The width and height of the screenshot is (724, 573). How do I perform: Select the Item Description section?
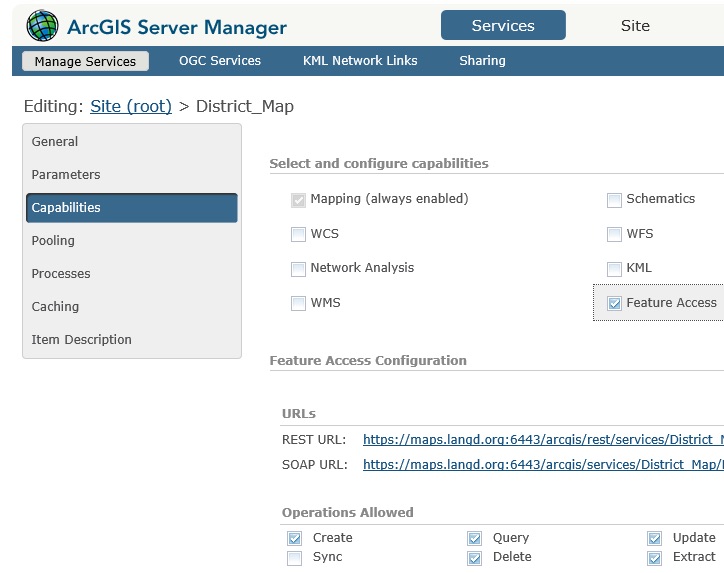[x=132, y=340]
